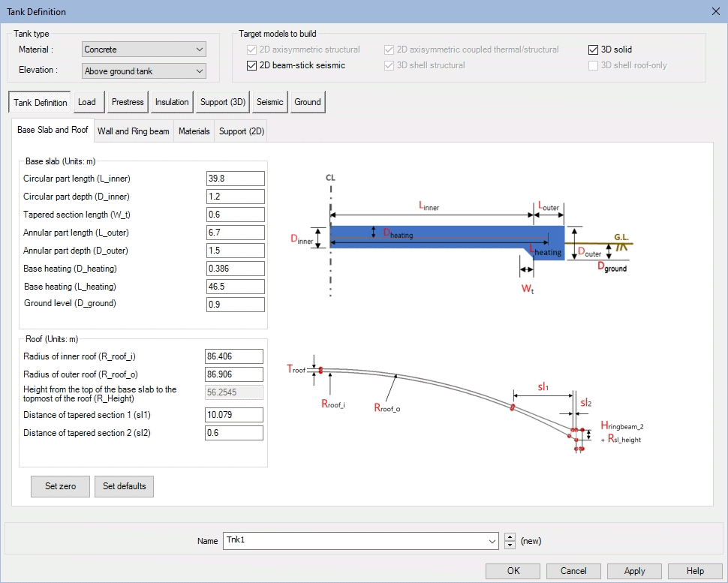The height and width of the screenshot is (583, 728).
Task: Click the Apply button
Action: point(635,571)
